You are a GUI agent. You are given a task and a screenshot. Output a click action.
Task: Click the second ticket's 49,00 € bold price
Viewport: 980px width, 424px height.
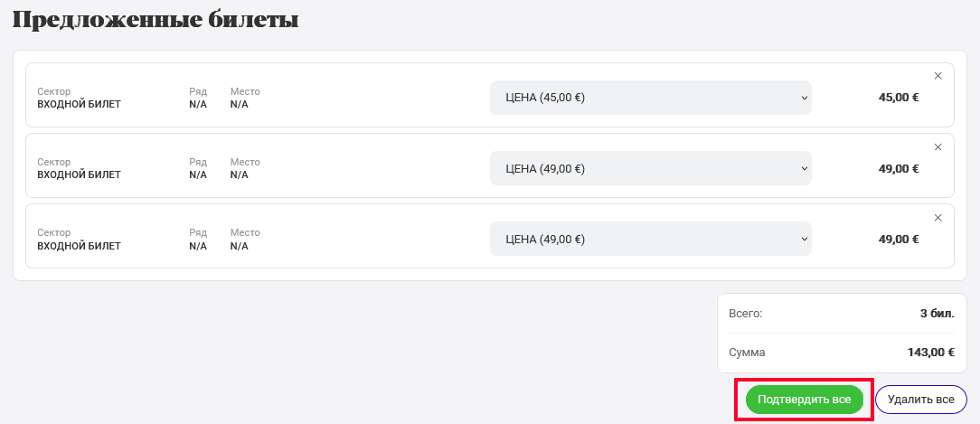pos(899,168)
